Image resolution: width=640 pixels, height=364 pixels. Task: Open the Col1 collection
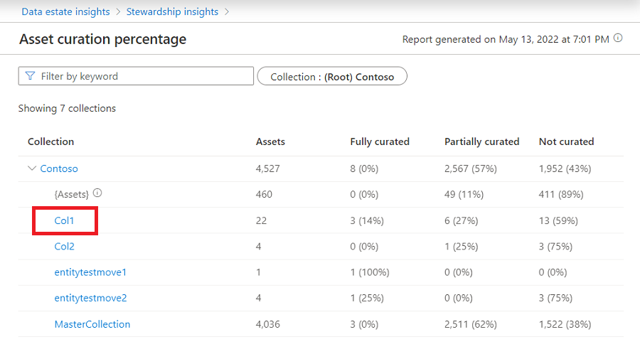pyautogui.click(x=64, y=220)
